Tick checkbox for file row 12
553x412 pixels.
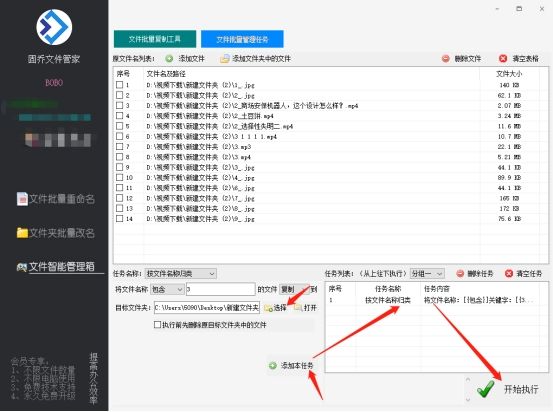coord(120,198)
